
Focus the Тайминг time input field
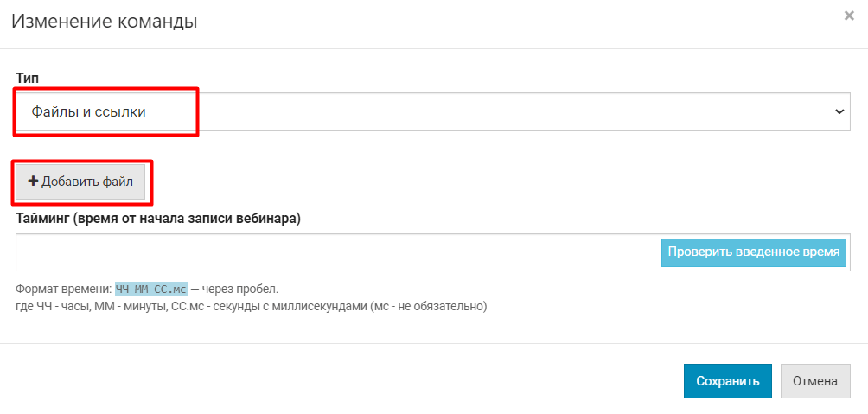pyautogui.click(x=337, y=252)
